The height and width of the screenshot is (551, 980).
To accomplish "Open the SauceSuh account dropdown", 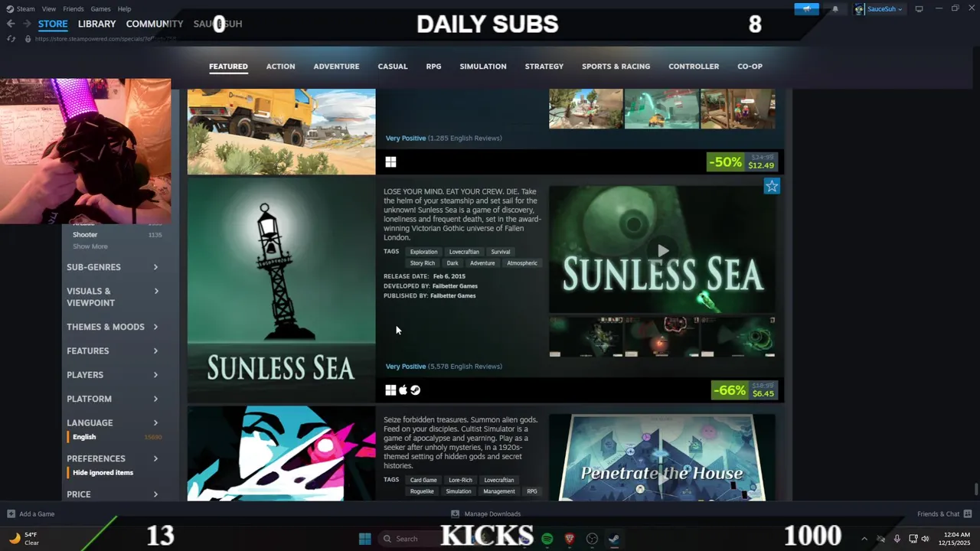I will pos(885,9).
